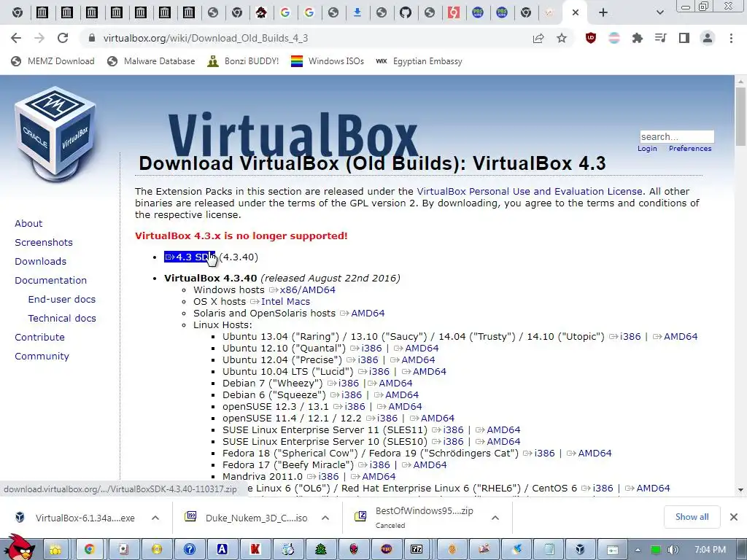Viewport: 747px width, 560px height.
Task: Switch to the tab with the blue download-arrow icon
Action: (x=357, y=12)
